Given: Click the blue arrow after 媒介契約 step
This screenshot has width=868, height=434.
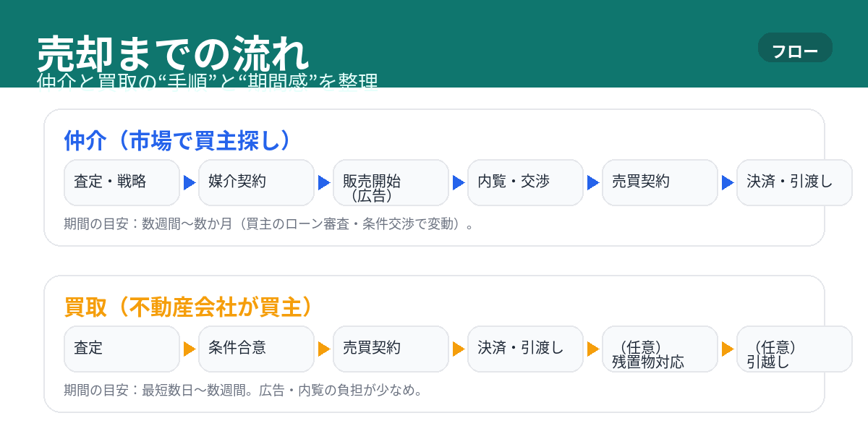Looking at the screenshot, I should click(x=324, y=183).
